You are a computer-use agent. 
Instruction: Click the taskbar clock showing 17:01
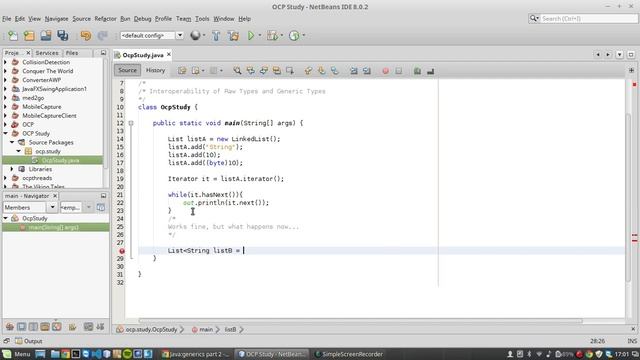coord(622,354)
